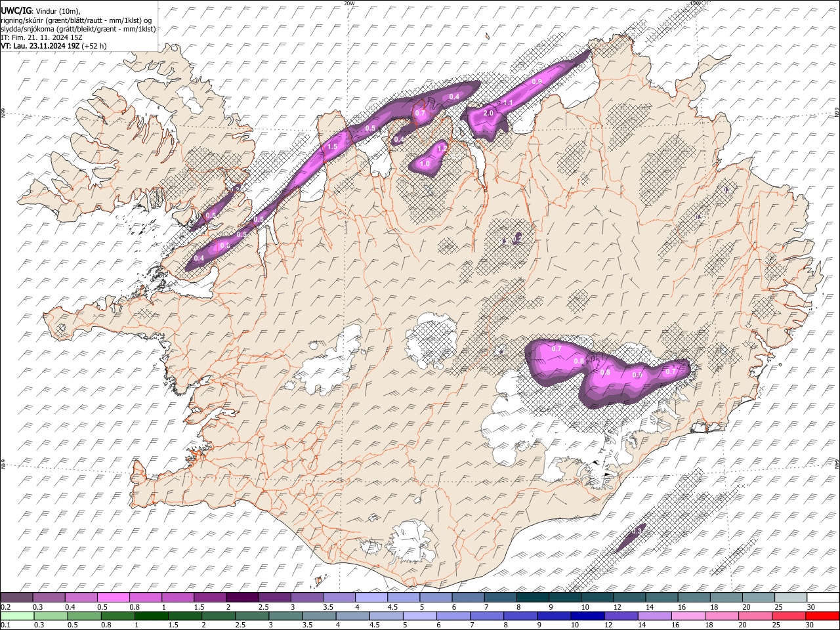This screenshot has width=840, height=630.
Task: Click the '1.5' precipitation value on the map
Action: point(332,147)
